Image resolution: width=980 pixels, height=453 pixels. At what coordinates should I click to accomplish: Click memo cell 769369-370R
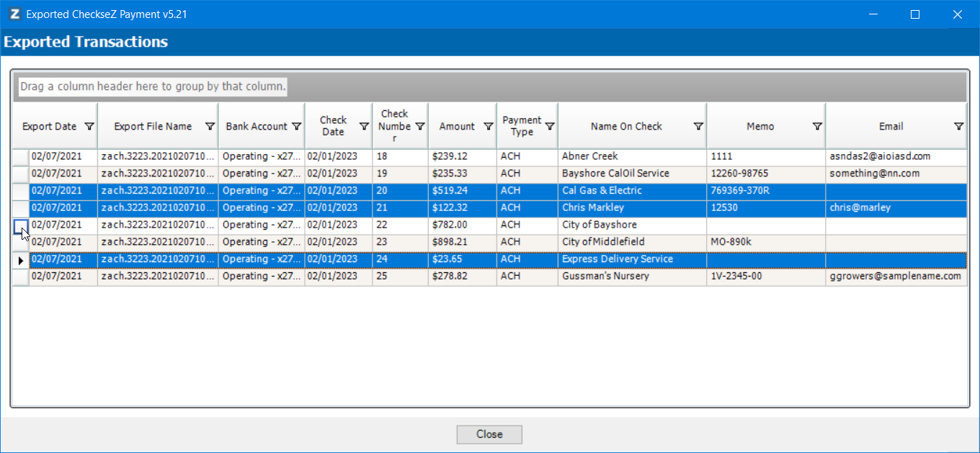(x=766, y=191)
